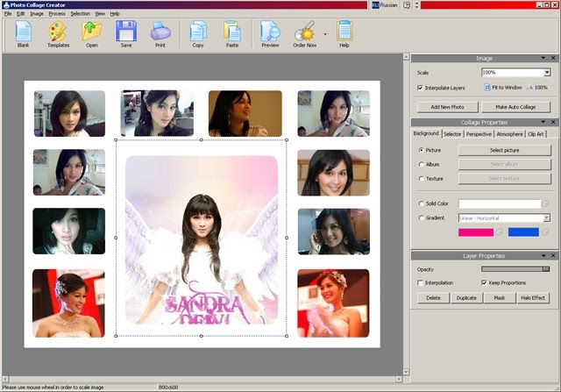Open the Image menu
The width and height of the screenshot is (561, 392).
click(37, 14)
